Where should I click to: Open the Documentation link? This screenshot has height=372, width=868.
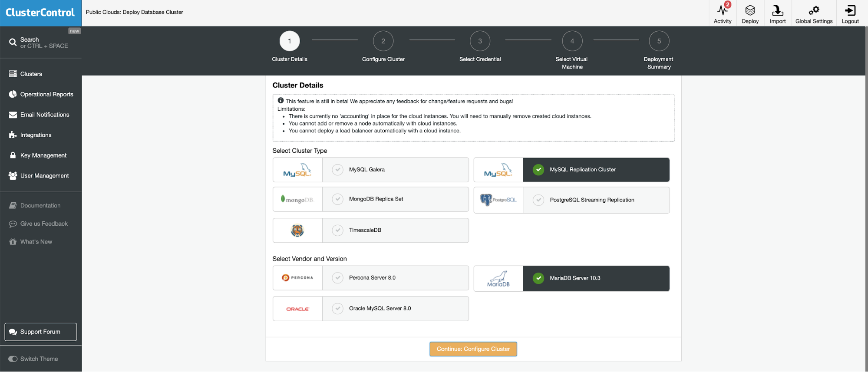click(41, 205)
